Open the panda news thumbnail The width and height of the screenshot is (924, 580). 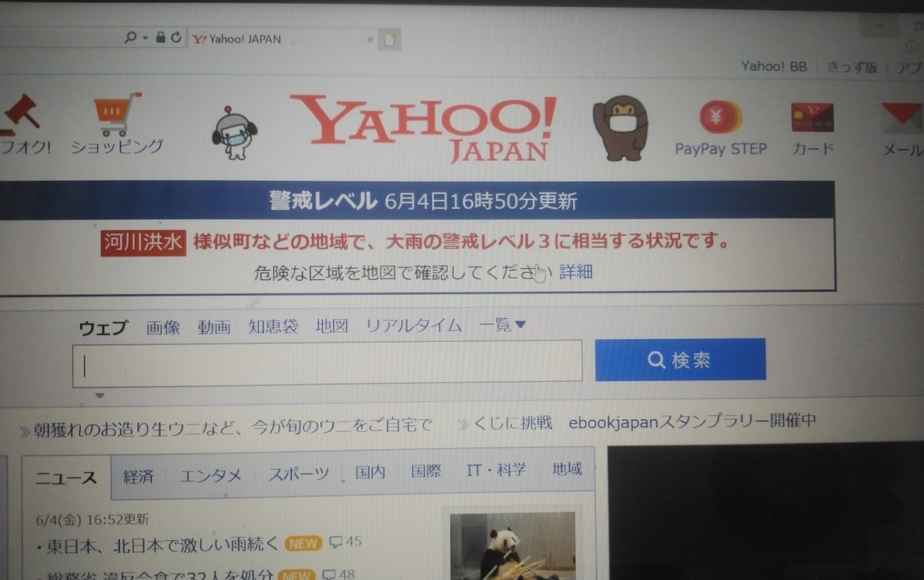click(512, 545)
